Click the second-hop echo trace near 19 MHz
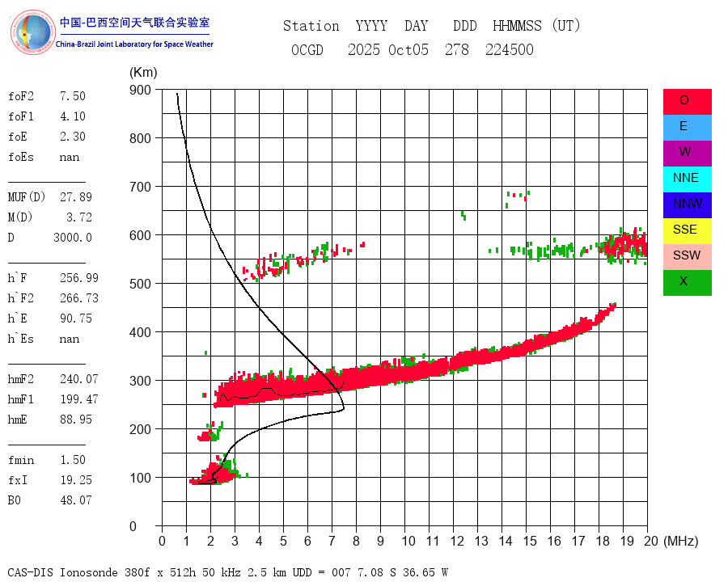 point(624,246)
